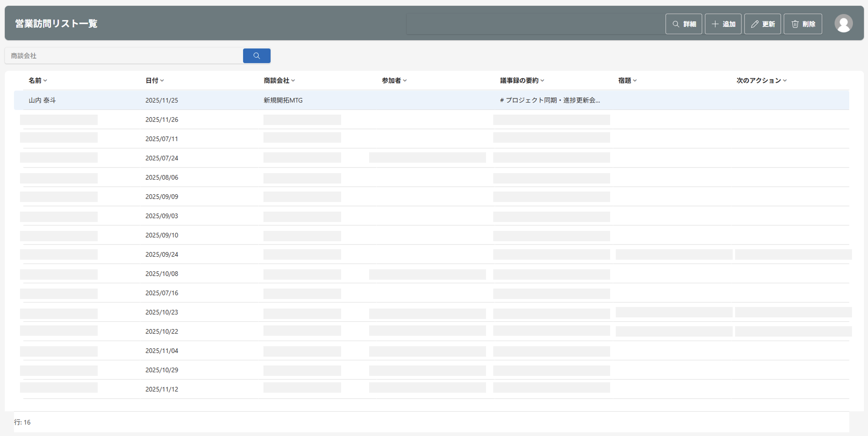The image size is (868, 436).
Task: Click the trash icon for 削除
Action: click(x=795, y=24)
